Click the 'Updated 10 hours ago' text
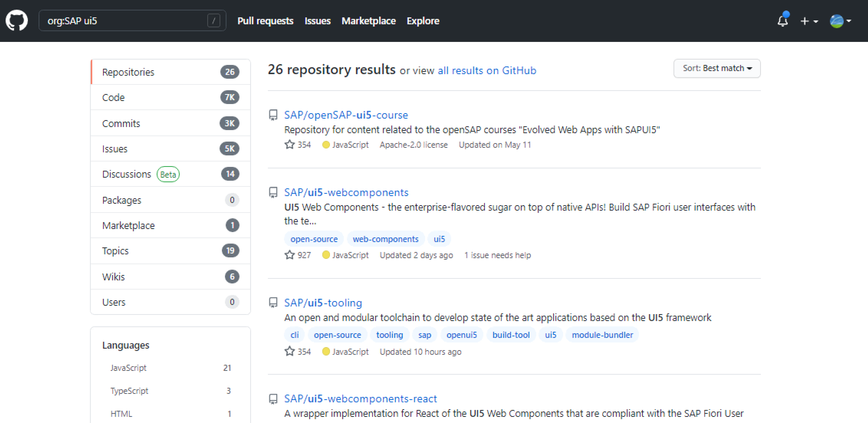868x423 pixels. pyautogui.click(x=420, y=351)
